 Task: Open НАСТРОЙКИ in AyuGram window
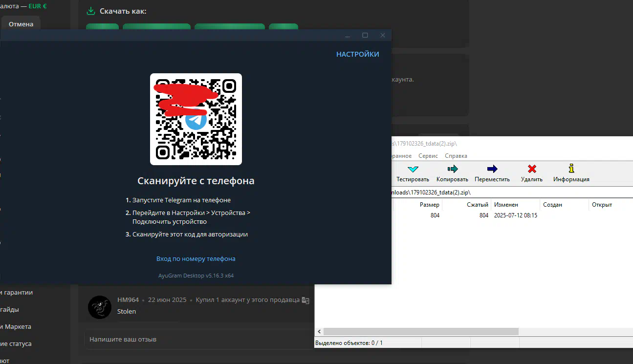point(358,54)
